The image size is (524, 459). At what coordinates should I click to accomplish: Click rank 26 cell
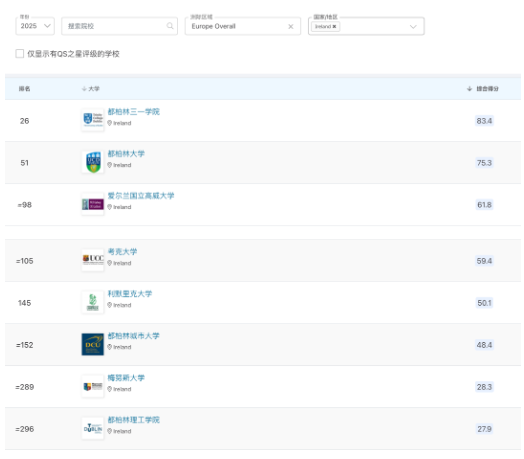tap(24, 121)
